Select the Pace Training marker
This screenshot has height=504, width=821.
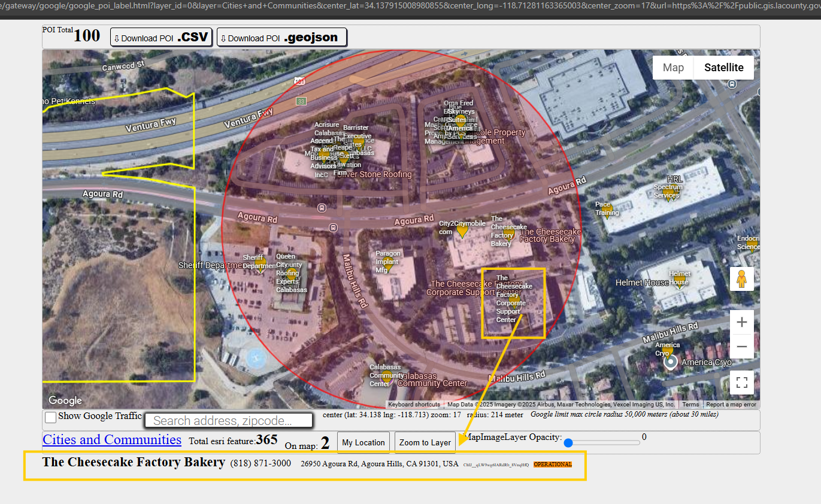click(x=607, y=211)
